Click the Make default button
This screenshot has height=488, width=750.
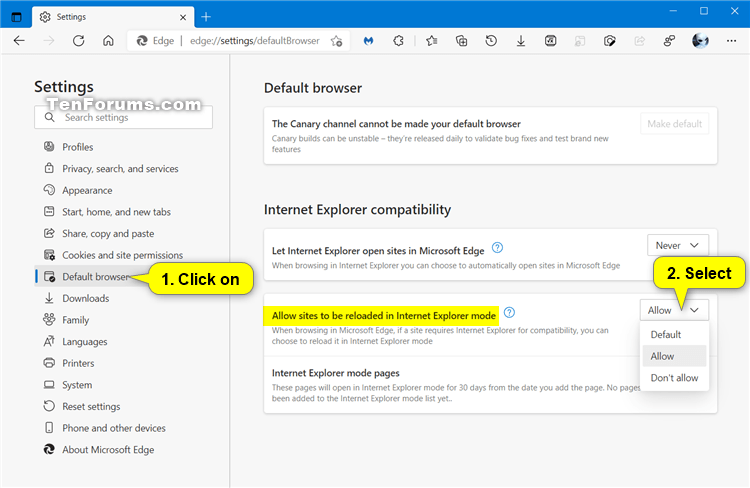674,124
